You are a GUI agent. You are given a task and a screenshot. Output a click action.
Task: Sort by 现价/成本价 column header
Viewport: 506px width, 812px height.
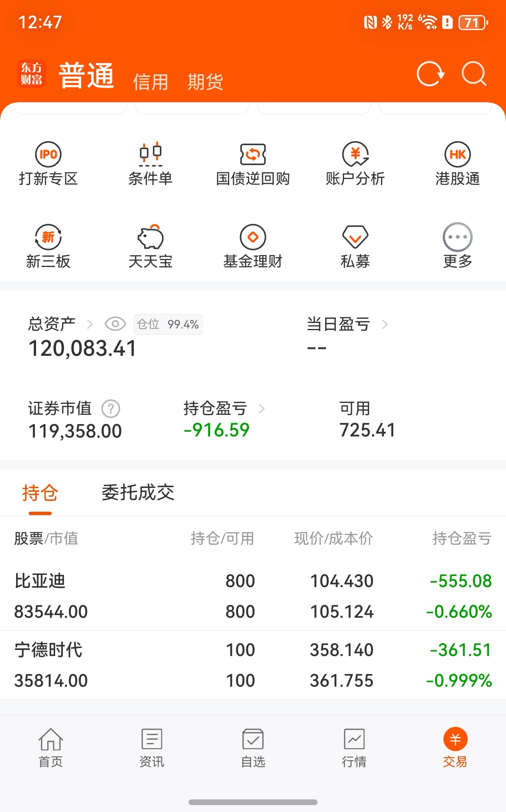pyautogui.click(x=333, y=539)
